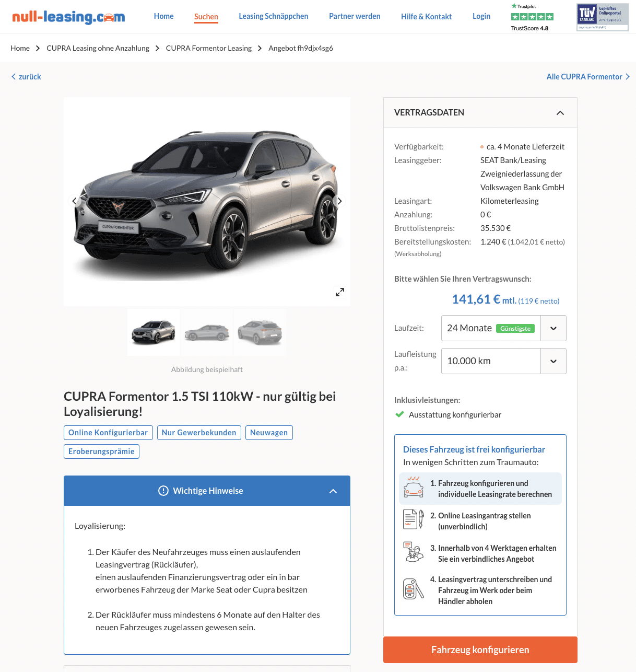The height and width of the screenshot is (672, 636).
Task: Select the rear-view car thumbnail
Action: tap(260, 332)
